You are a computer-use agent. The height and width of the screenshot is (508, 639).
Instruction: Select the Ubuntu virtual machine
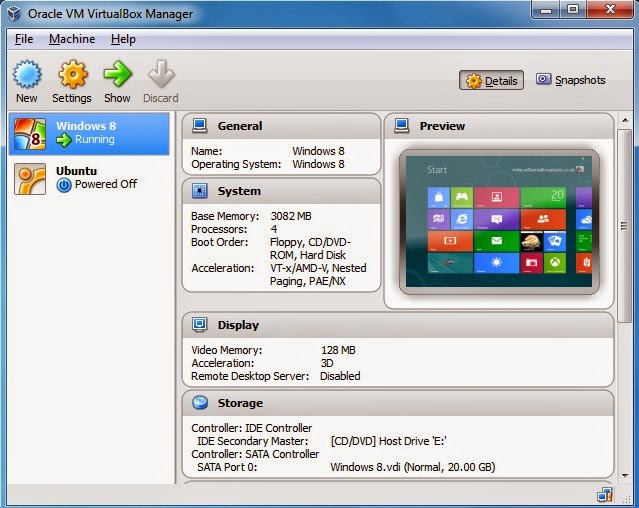[x=89, y=179]
